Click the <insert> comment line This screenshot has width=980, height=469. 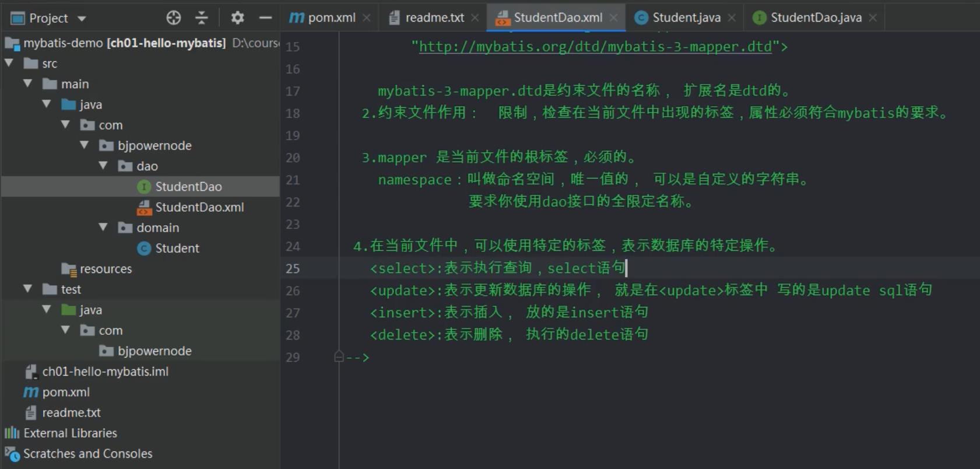[x=509, y=312]
